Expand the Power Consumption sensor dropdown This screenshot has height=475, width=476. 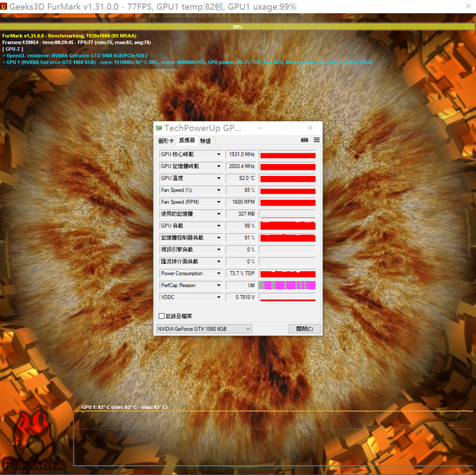point(219,273)
